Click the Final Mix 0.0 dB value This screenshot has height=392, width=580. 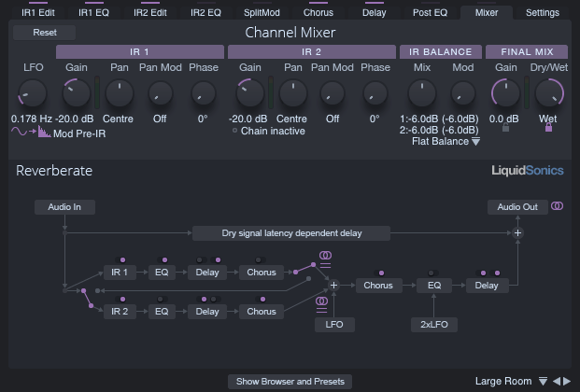tap(503, 119)
